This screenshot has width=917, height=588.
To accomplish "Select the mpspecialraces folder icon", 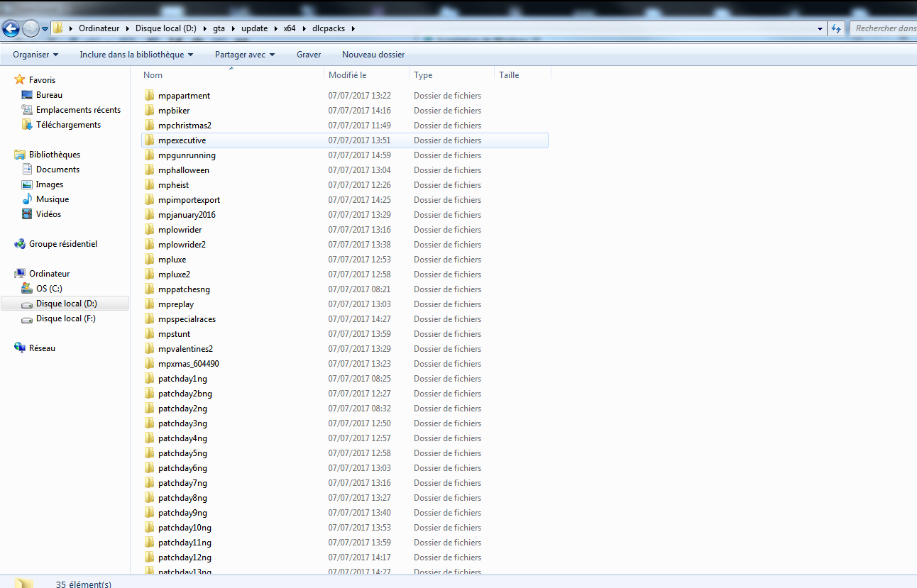I will (x=149, y=318).
